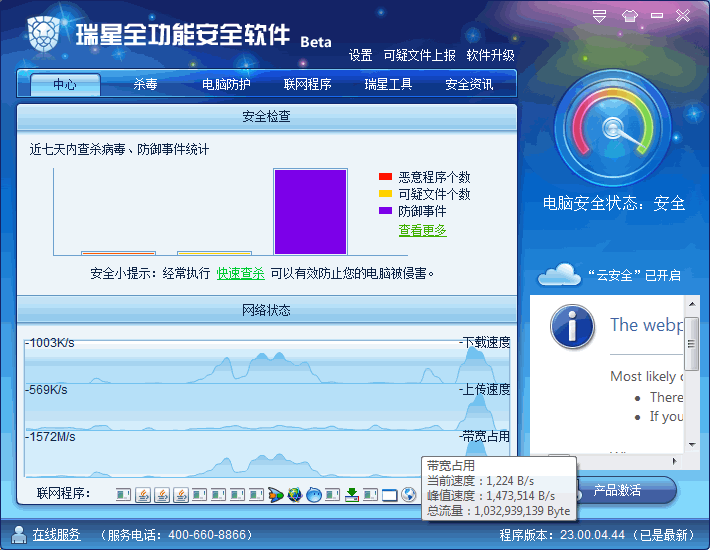Click the blue window program icon
The image size is (710, 550).
pos(389,495)
